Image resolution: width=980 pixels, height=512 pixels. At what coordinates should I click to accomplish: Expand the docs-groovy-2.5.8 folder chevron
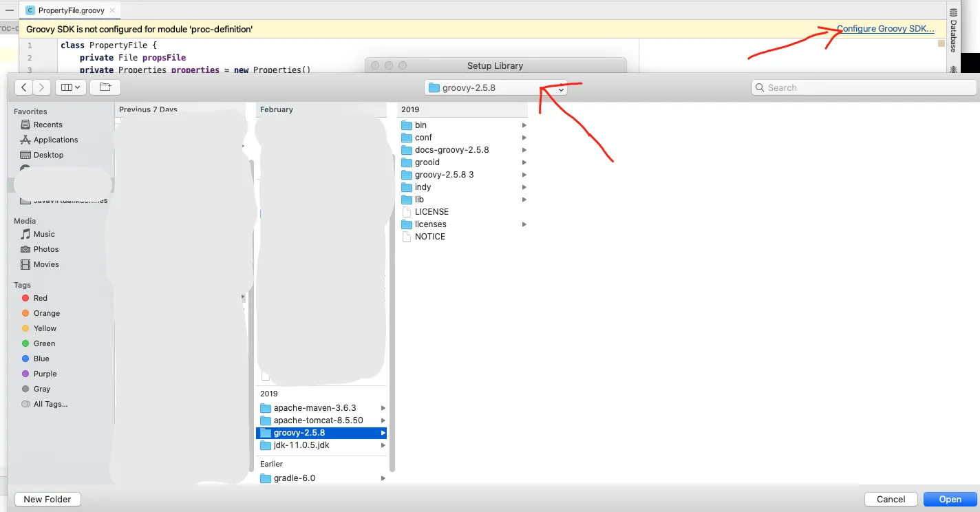[x=524, y=150]
